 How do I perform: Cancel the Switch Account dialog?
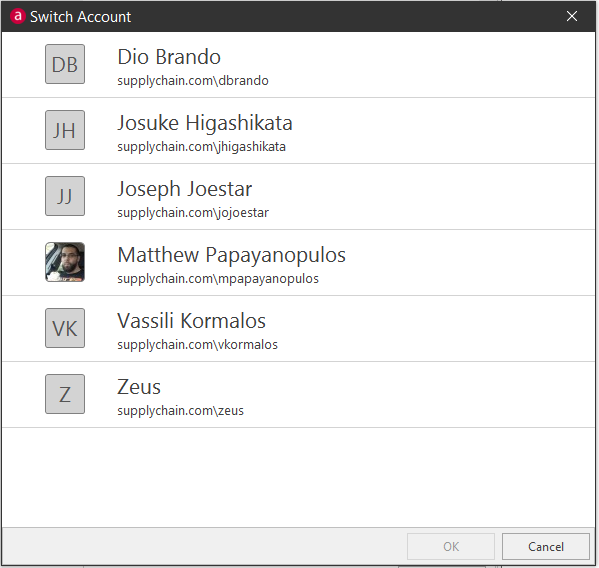[x=546, y=547]
